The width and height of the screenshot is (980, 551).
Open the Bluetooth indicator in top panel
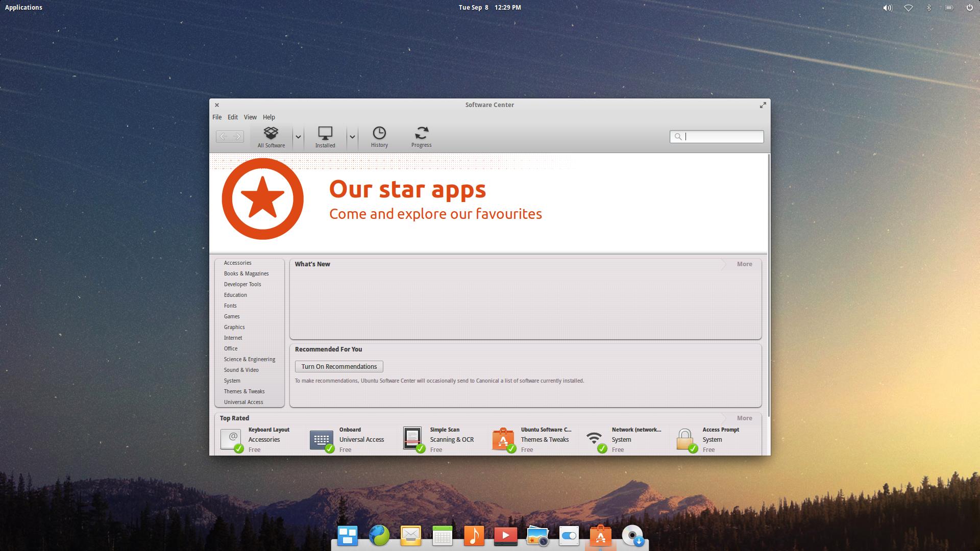click(928, 8)
